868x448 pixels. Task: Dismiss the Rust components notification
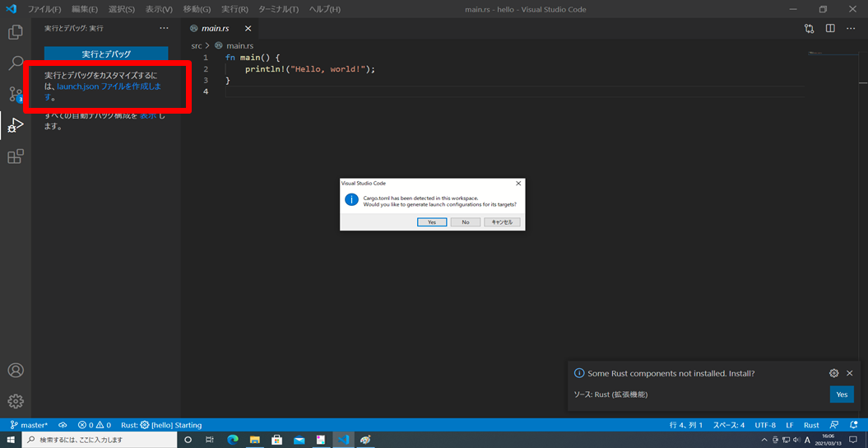850,373
